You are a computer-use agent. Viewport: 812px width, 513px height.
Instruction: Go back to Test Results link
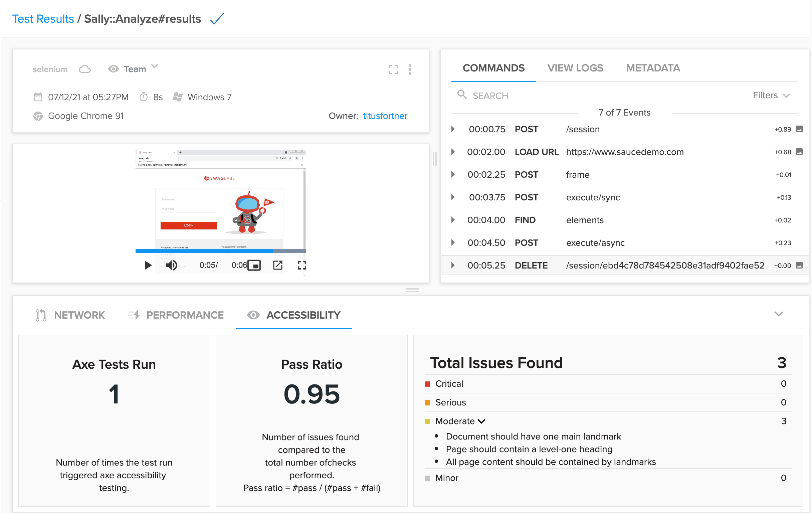(x=43, y=19)
